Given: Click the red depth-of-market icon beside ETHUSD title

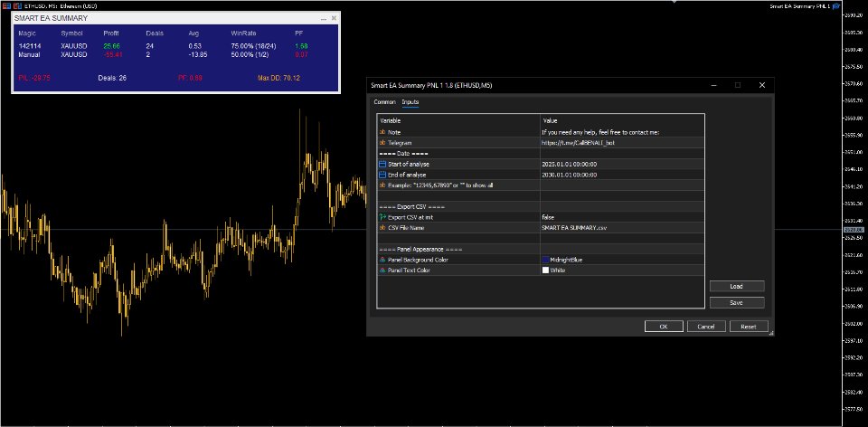Looking at the screenshot, I should coord(16,5).
